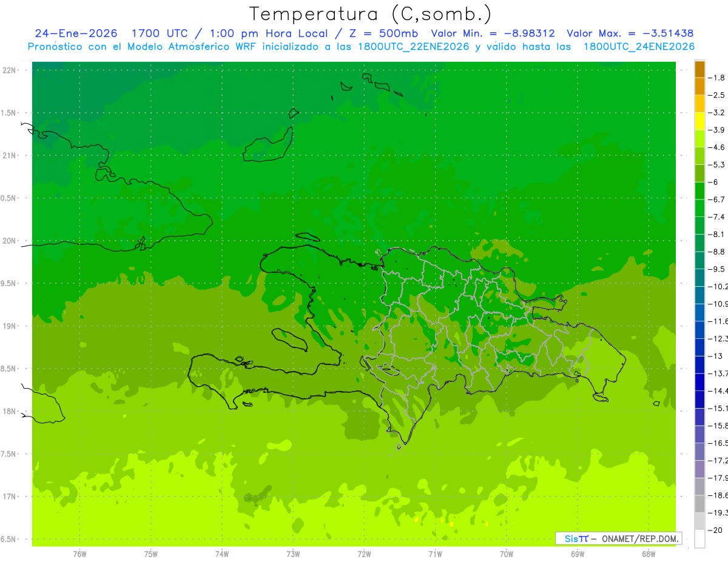728x562 pixels.
Task: Click the 73W longitude axis label
Action: (293, 554)
